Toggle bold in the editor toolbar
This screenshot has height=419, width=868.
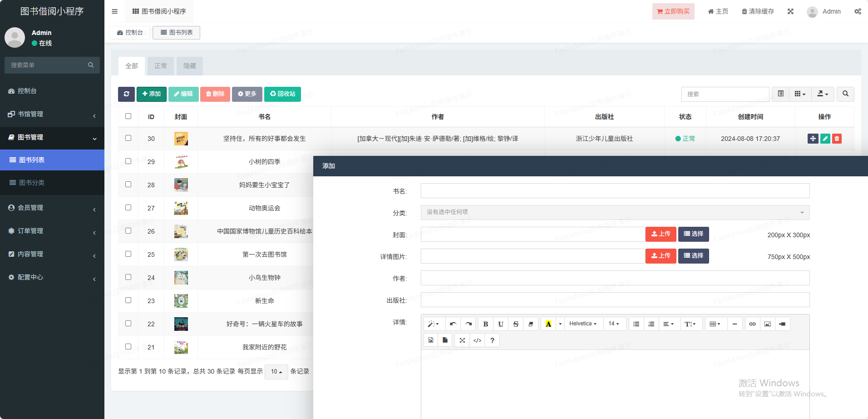click(x=485, y=324)
